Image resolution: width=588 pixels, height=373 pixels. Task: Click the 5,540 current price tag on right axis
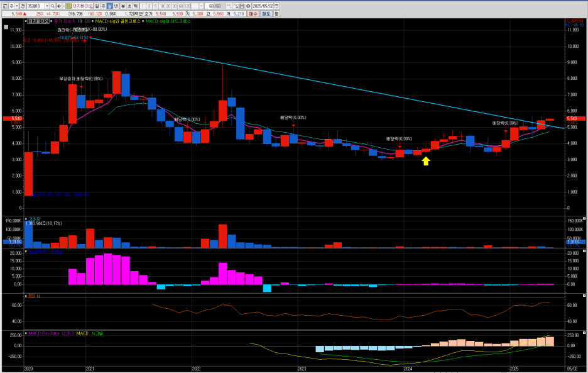click(576, 118)
